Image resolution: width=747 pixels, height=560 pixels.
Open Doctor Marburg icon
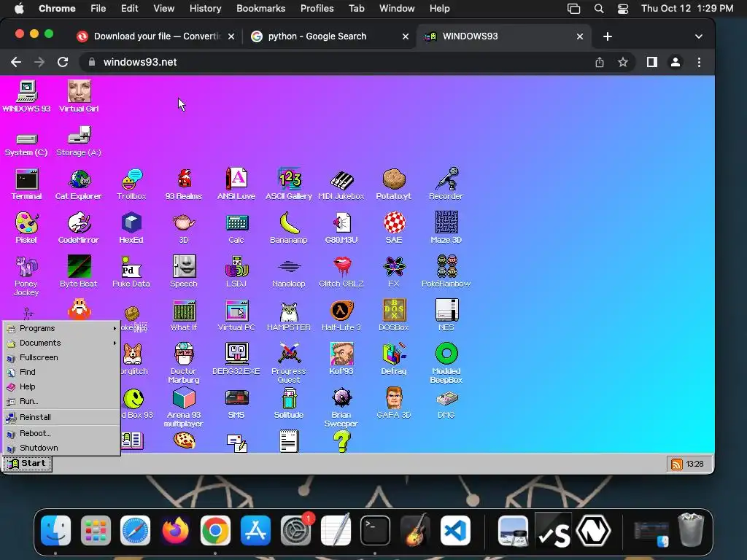tap(184, 363)
